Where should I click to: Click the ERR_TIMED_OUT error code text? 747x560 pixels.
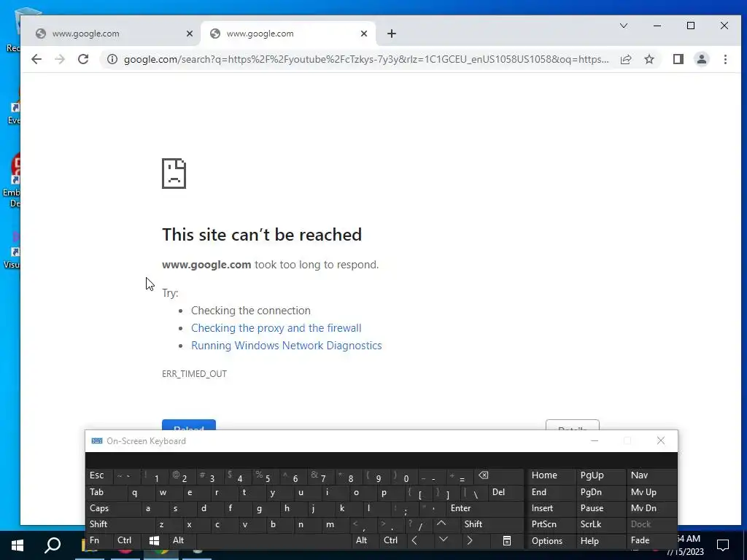point(194,374)
